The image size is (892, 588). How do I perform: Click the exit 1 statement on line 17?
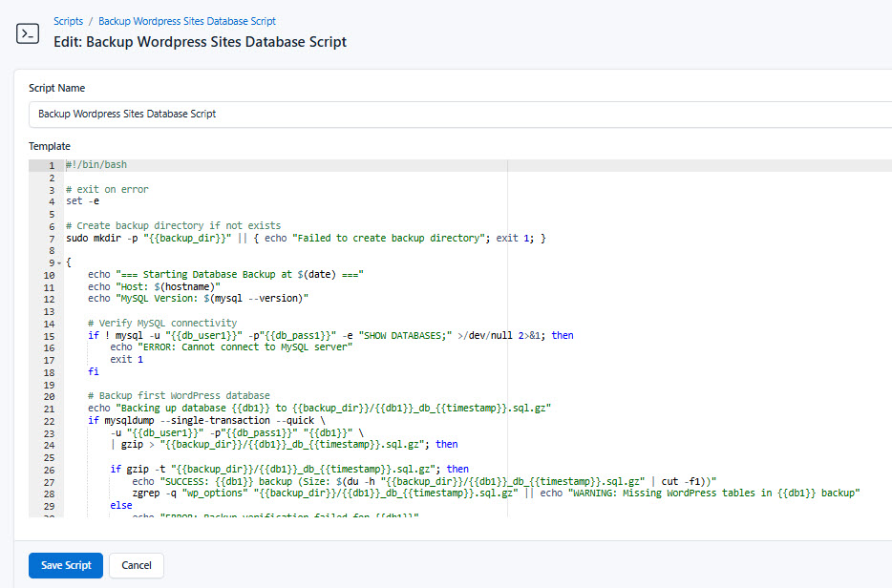124,359
